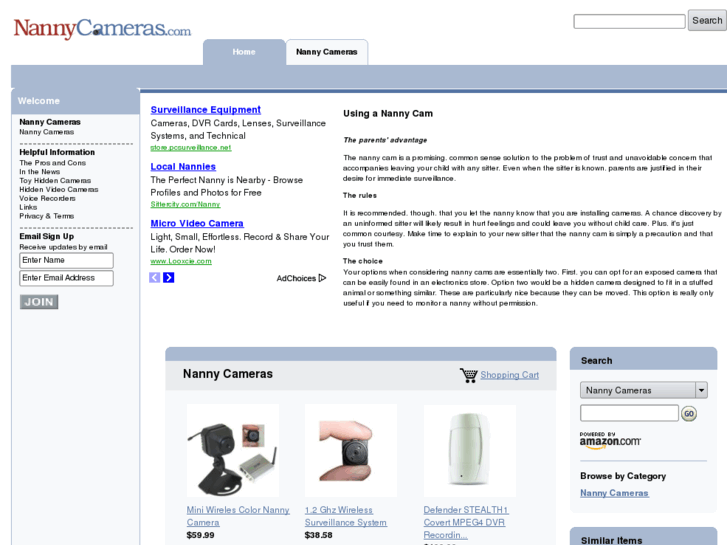Click the Helpful Information heading
Screen dimensions: 727x545
pos(57,152)
